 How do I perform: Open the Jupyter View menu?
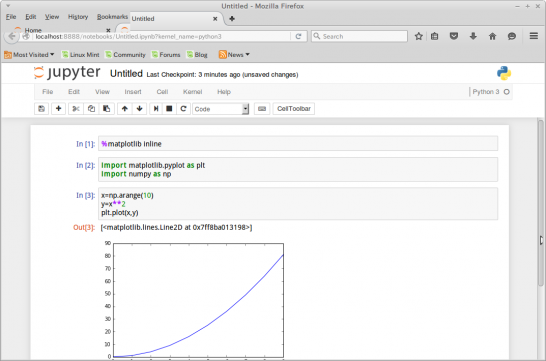click(102, 92)
